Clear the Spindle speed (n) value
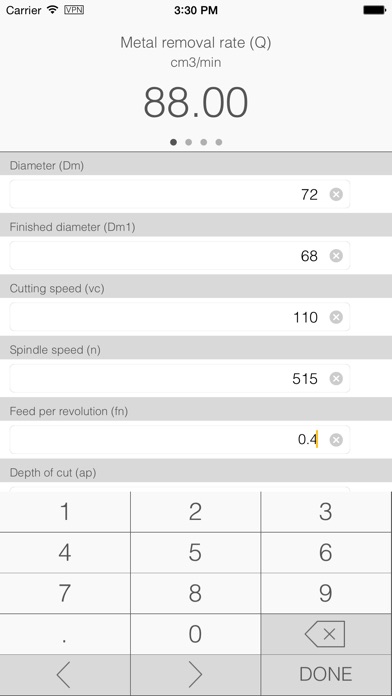This screenshot has width=392, height=696. (x=336, y=379)
